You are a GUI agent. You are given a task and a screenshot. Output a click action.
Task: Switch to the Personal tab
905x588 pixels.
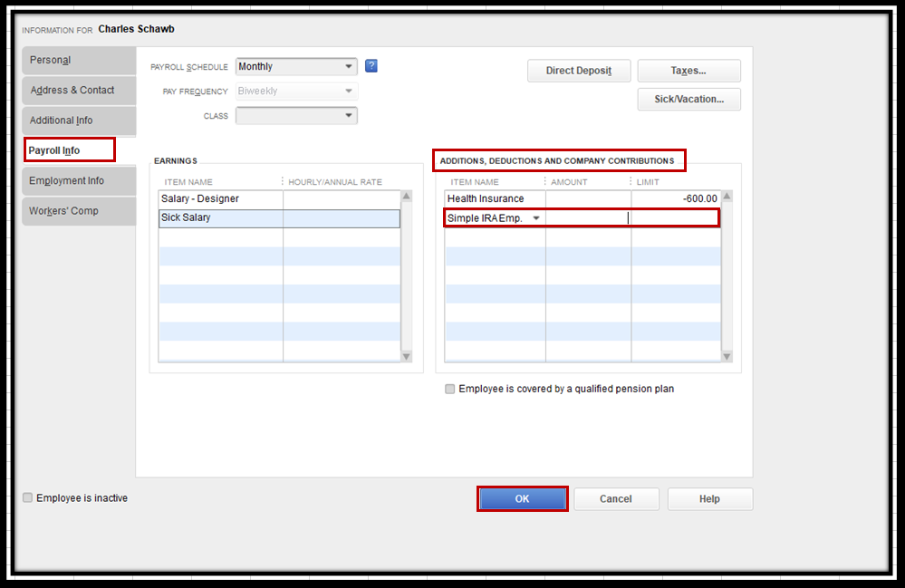79,60
